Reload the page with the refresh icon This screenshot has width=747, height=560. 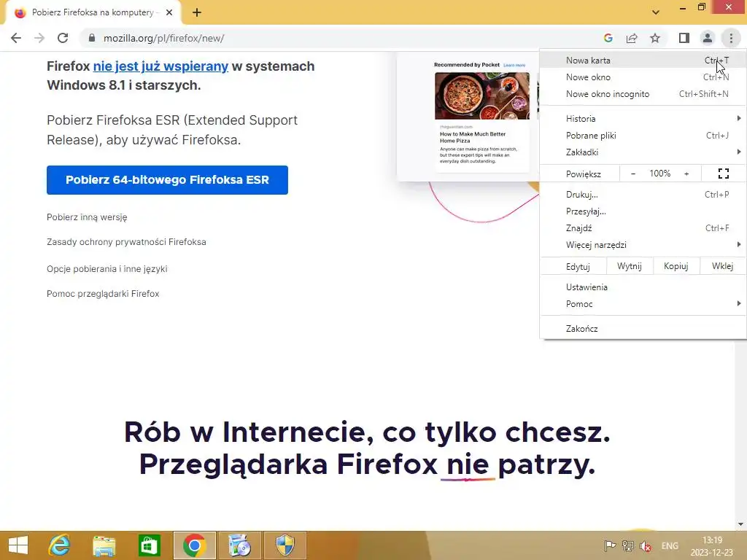coord(63,38)
